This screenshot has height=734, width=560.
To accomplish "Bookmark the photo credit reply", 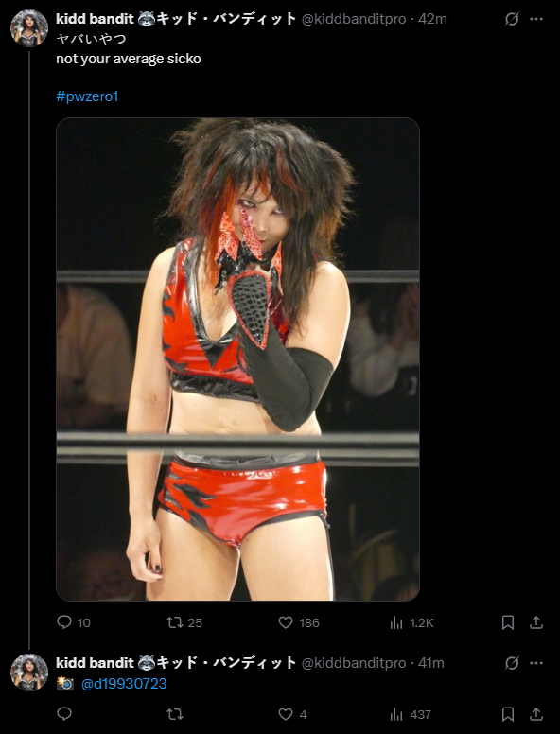I will pyautogui.click(x=508, y=714).
